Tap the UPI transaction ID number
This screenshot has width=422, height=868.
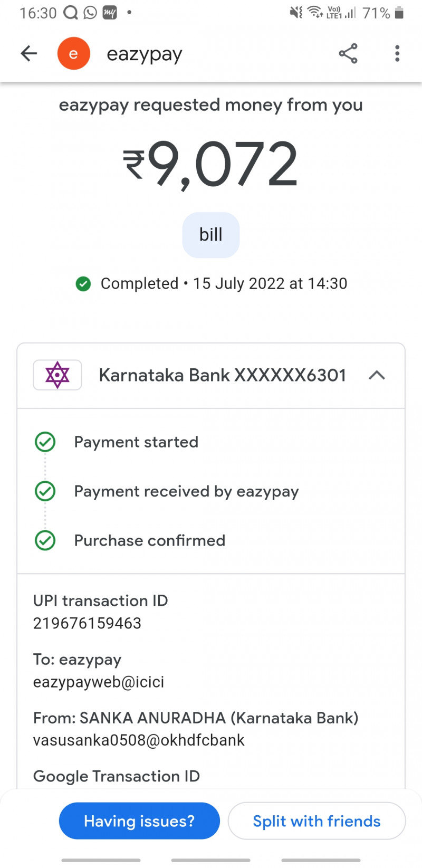click(x=87, y=623)
